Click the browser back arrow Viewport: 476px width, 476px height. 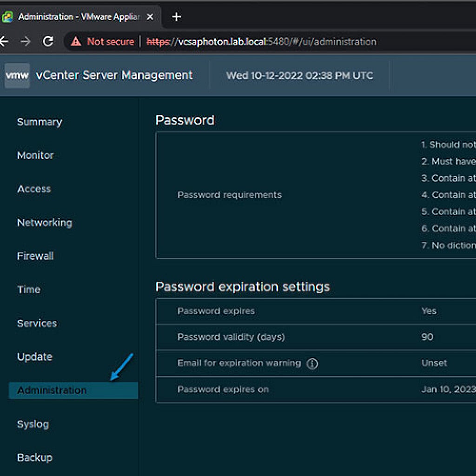coord(4,41)
